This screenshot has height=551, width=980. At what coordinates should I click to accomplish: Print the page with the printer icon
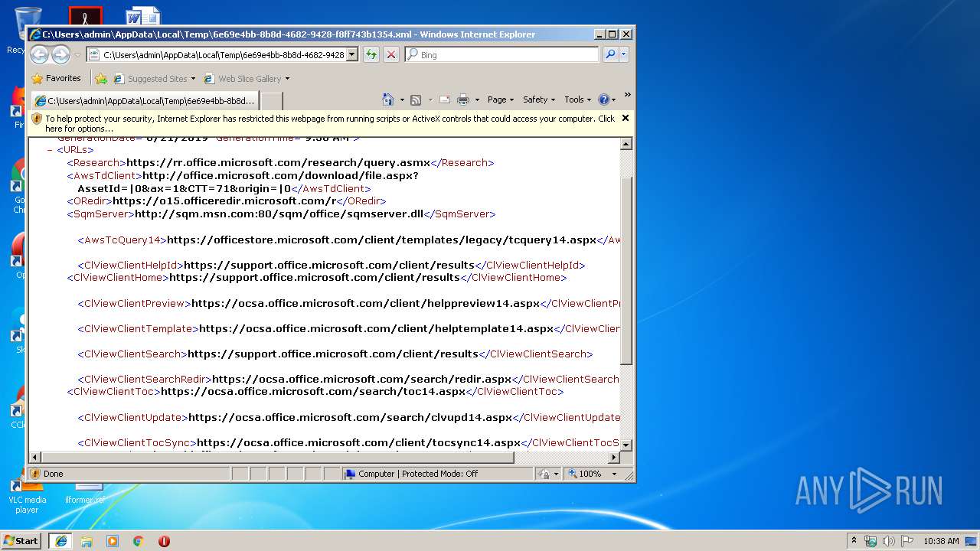463,99
